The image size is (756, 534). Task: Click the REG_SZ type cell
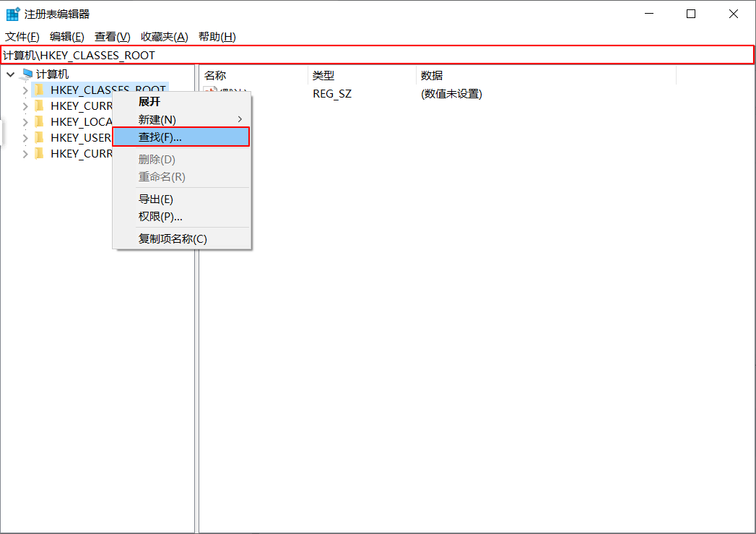[332, 94]
